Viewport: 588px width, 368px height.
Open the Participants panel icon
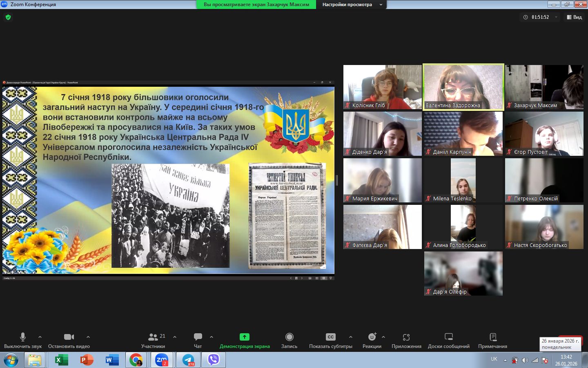point(153,337)
